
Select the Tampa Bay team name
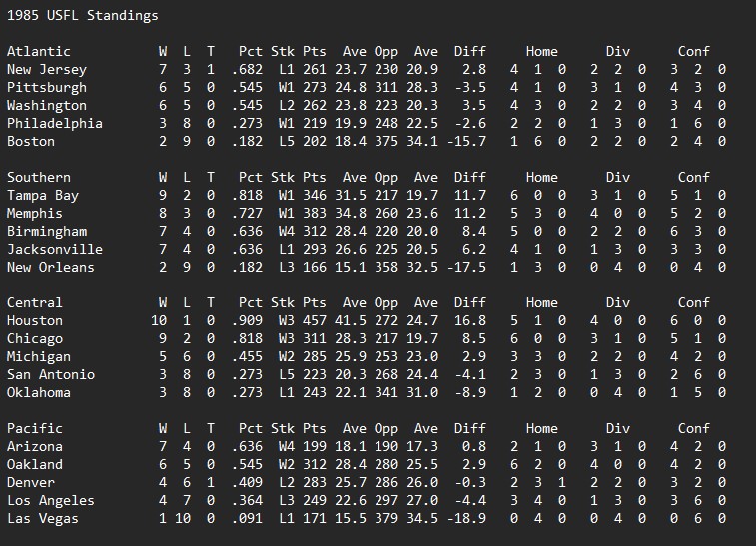tap(42, 195)
